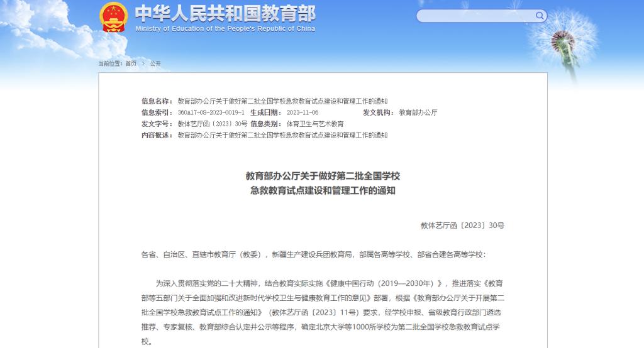
Task: Click the title line 急救教育试点建设和管理工作的通知
Action: click(x=323, y=190)
